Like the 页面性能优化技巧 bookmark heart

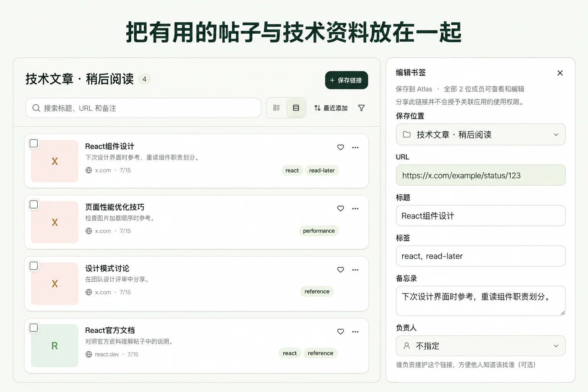(340, 209)
